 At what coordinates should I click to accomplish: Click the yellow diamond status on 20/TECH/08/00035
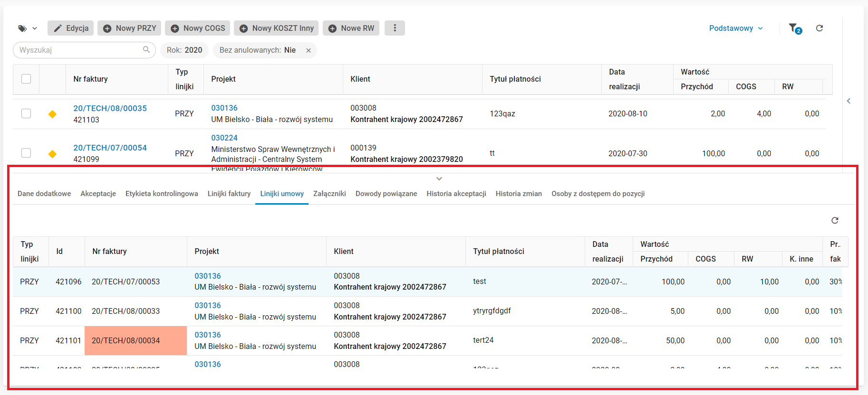pos(52,114)
